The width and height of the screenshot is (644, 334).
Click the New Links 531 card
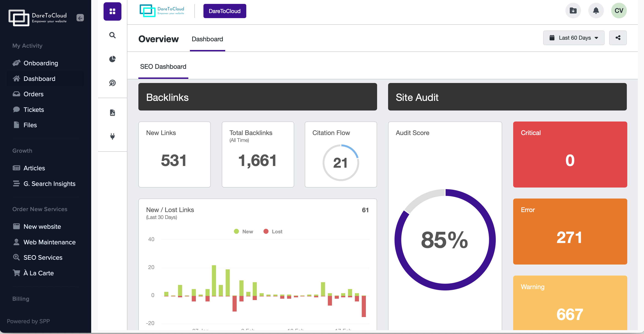[x=174, y=154]
